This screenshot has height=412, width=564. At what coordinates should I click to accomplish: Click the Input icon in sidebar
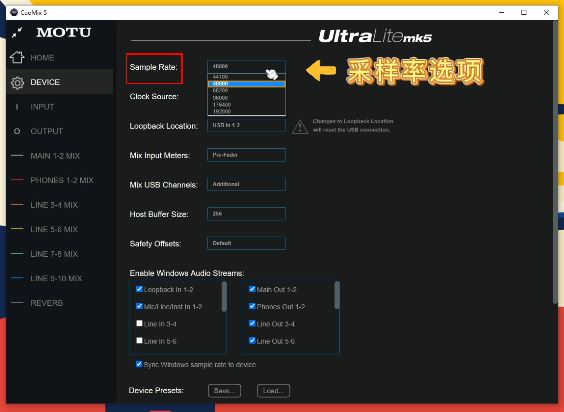point(17,107)
